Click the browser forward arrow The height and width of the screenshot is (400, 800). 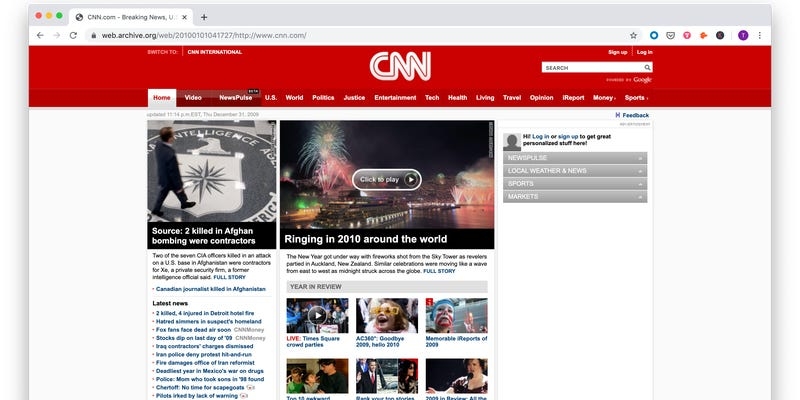(57, 35)
